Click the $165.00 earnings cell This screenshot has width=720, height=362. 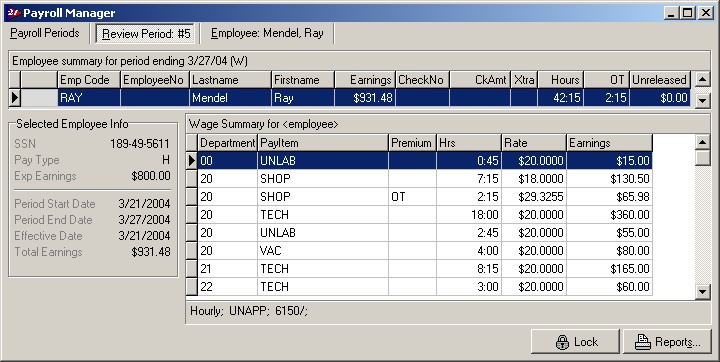click(x=609, y=269)
